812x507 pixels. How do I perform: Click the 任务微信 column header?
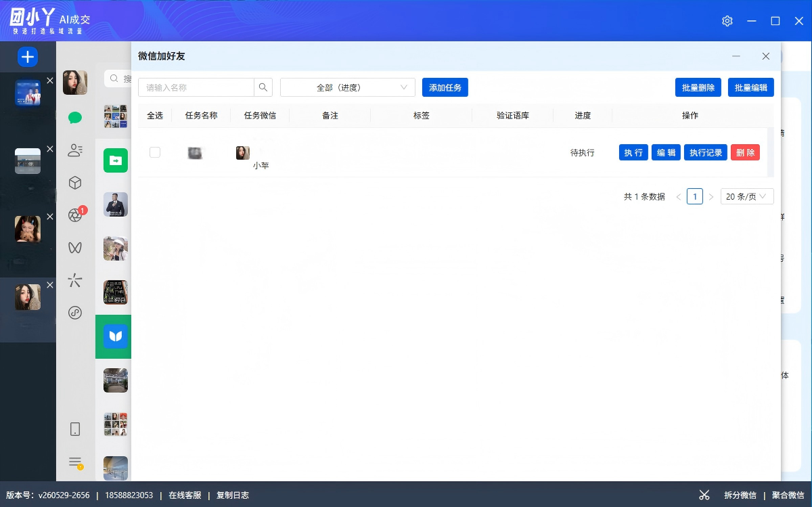pos(260,116)
